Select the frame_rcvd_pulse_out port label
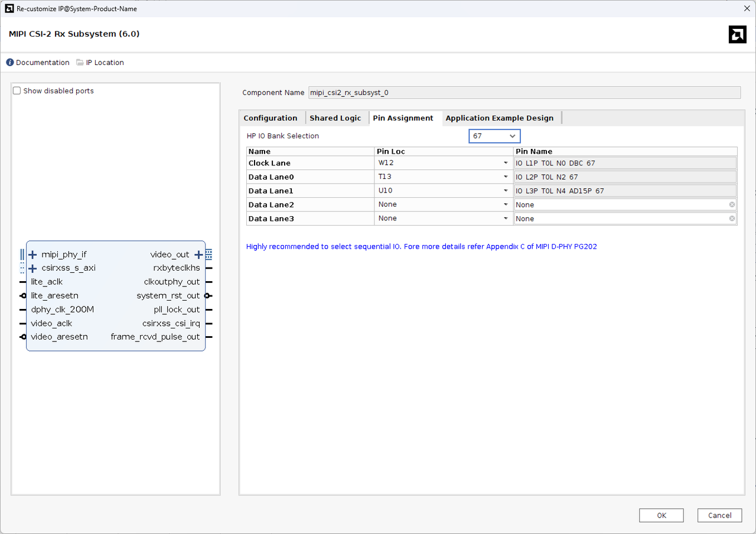This screenshot has height=534, width=756. (155, 337)
